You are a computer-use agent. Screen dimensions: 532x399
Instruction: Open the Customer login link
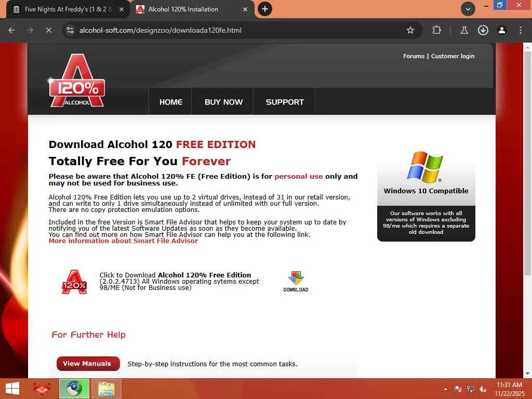pyautogui.click(x=453, y=56)
